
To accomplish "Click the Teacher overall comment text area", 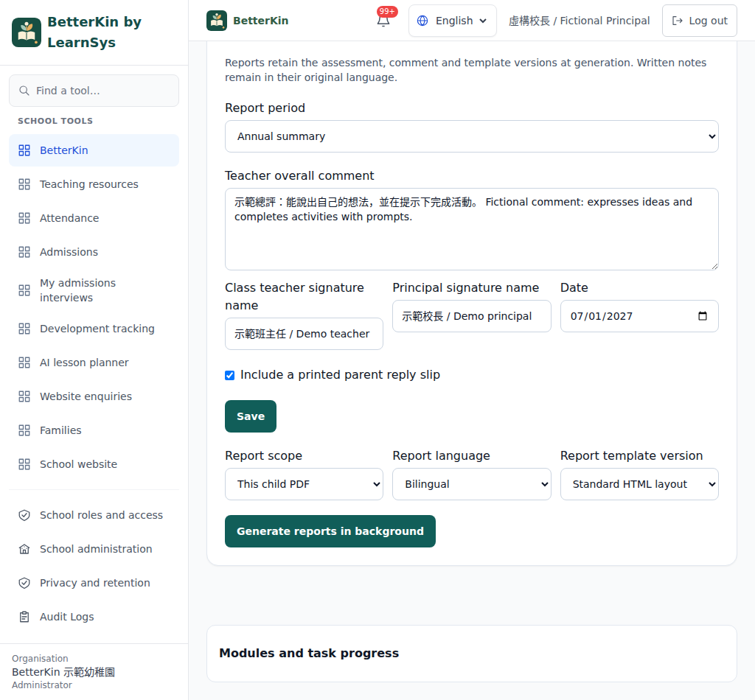I will coord(471,229).
